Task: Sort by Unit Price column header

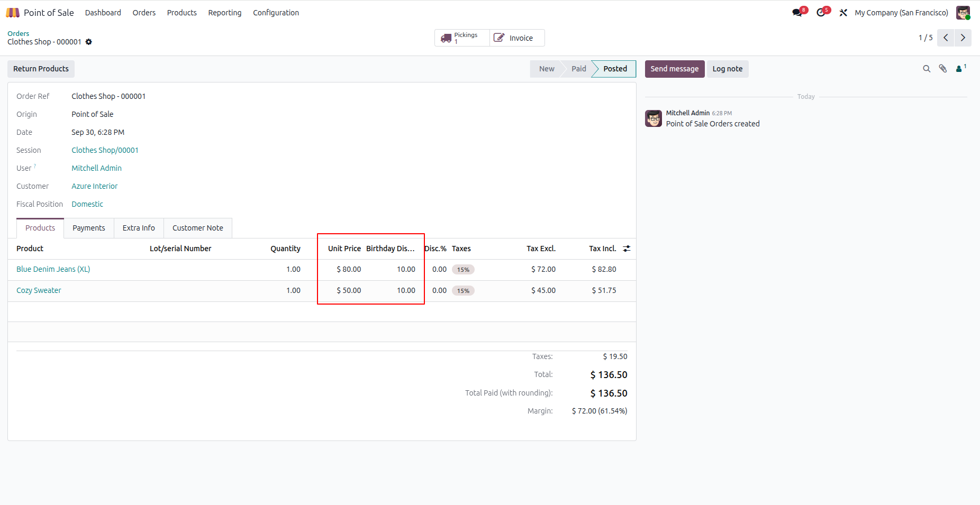Action: [x=344, y=249]
